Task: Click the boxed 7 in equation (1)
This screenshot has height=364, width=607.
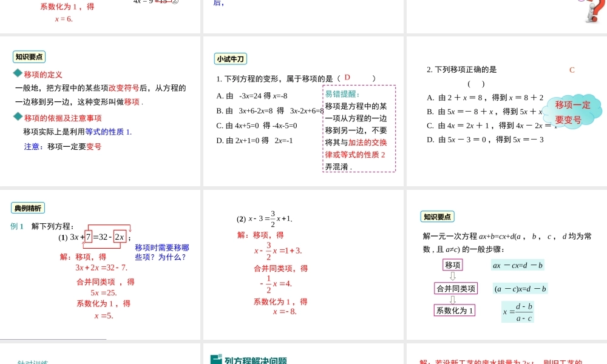Action: (88, 237)
